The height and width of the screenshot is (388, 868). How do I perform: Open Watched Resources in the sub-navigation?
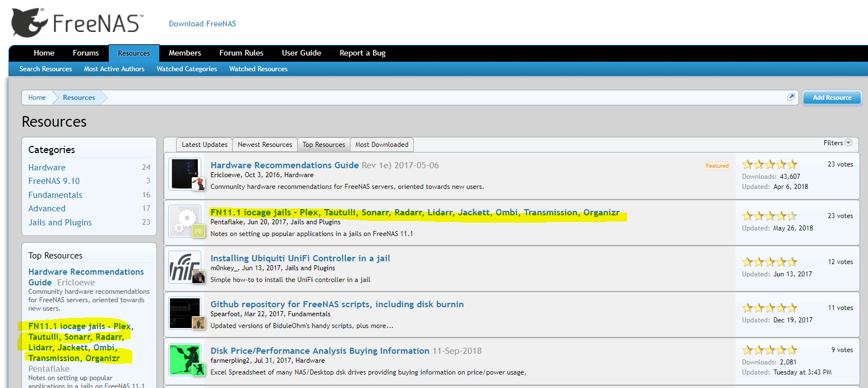coord(258,69)
